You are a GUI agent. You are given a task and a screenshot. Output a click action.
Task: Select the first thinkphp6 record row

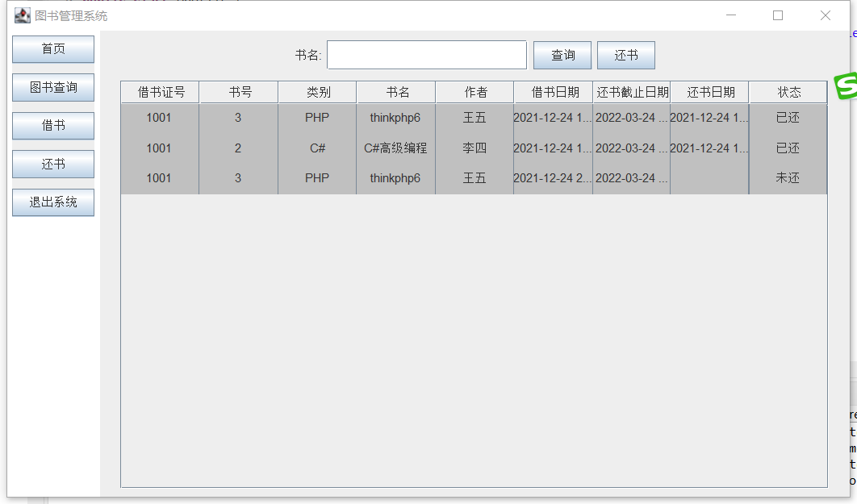[x=395, y=117]
